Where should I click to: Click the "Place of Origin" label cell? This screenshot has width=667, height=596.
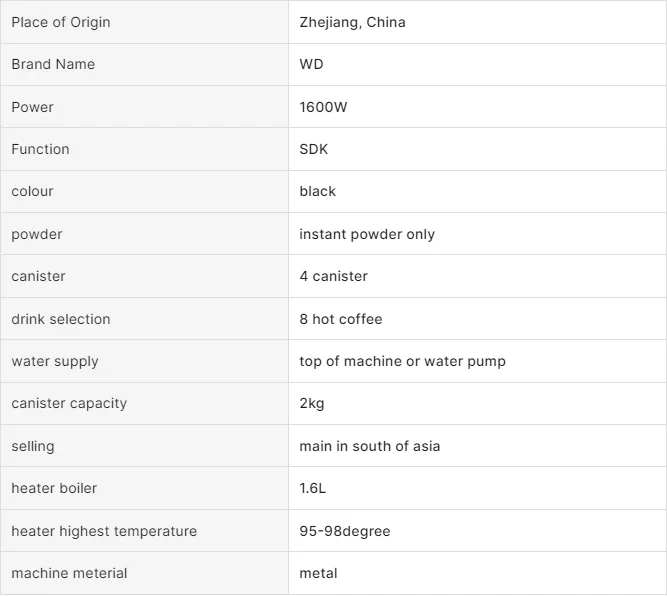coord(61,22)
